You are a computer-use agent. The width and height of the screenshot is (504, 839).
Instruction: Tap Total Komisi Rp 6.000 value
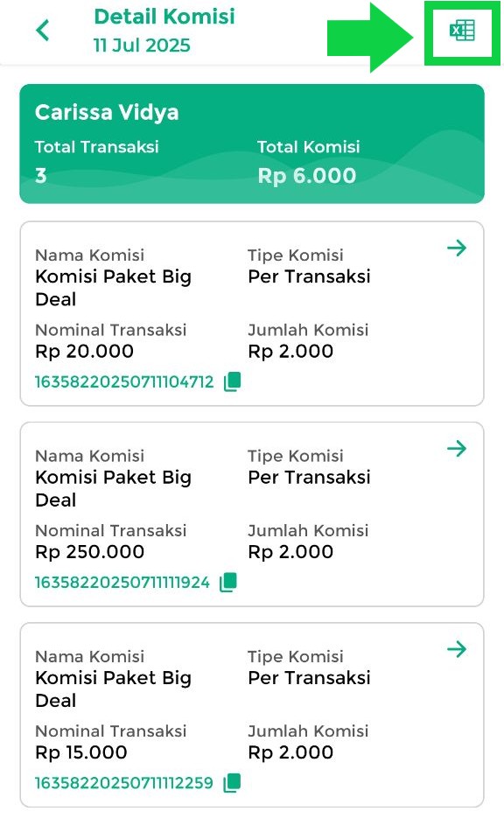306,176
